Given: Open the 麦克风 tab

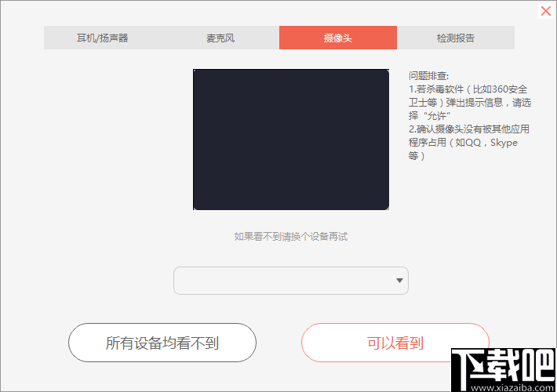Looking at the screenshot, I should pos(220,38).
